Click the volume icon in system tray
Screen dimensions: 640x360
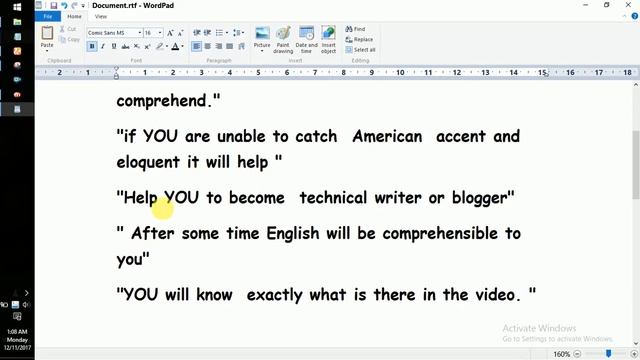(26, 304)
